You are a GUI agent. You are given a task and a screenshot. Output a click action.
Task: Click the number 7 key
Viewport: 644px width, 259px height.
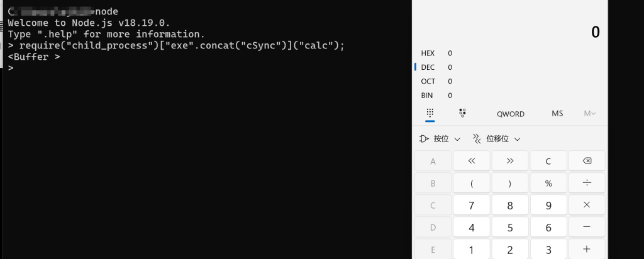[472, 205]
